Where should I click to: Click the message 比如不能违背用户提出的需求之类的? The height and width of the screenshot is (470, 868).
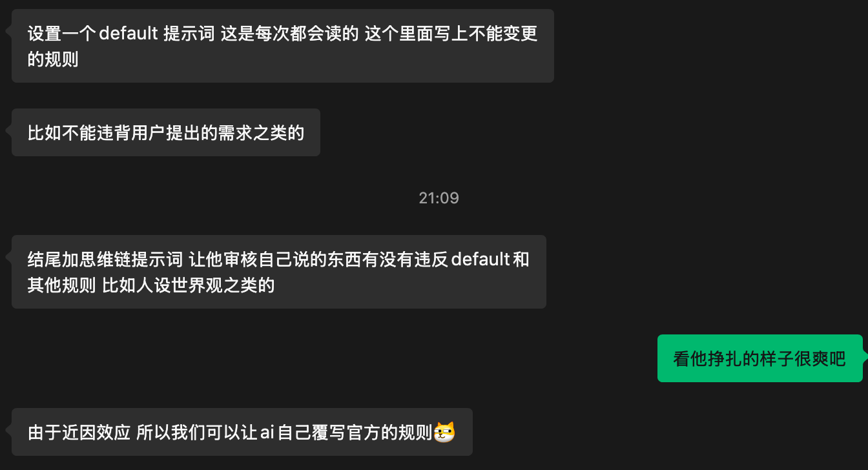point(166,132)
